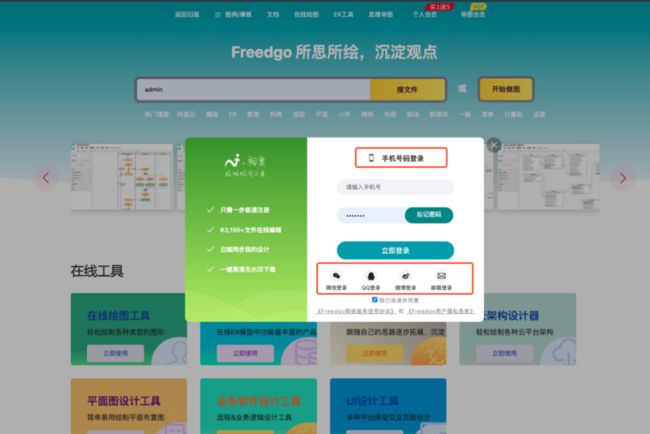Click the 开始做图 button

[x=506, y=89]
